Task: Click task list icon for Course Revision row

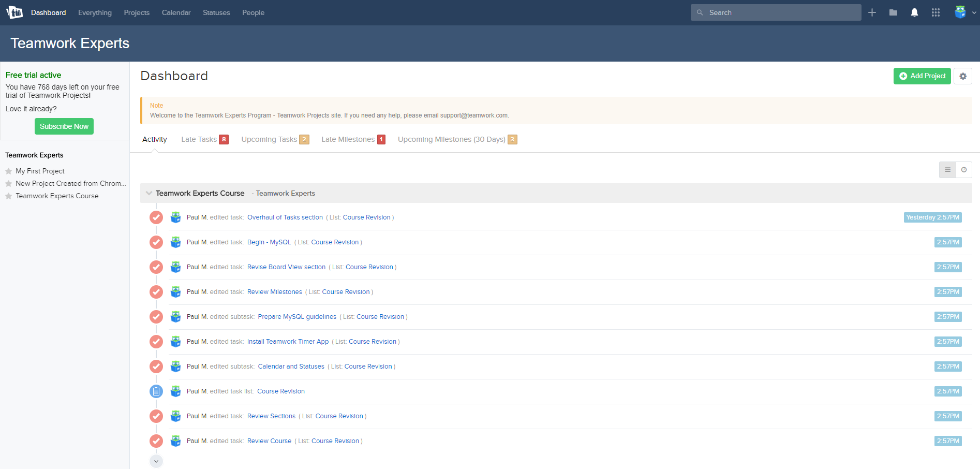Action: coord(156,391)
